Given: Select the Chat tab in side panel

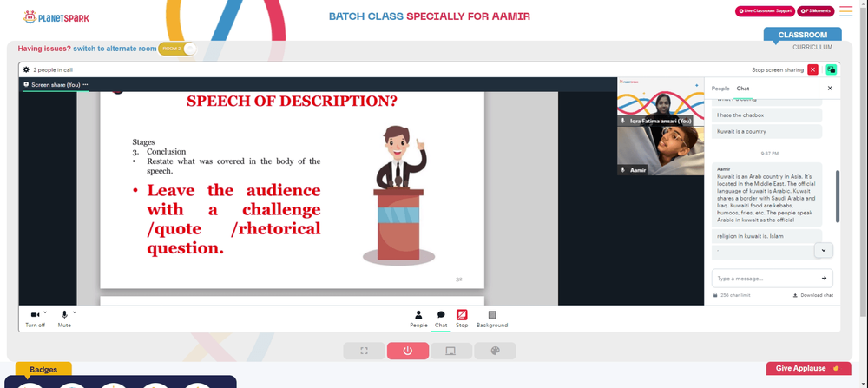Looking at the screenshot, I should tap(743, 89).
